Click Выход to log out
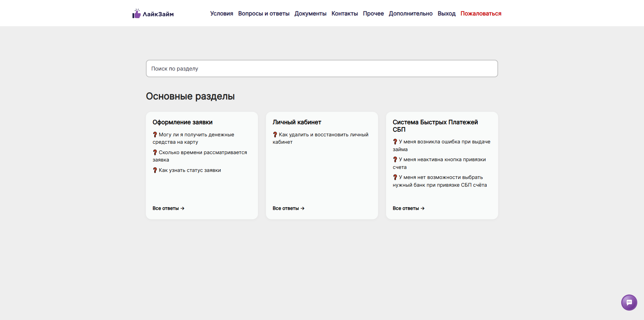 click(x=446, y=13)
